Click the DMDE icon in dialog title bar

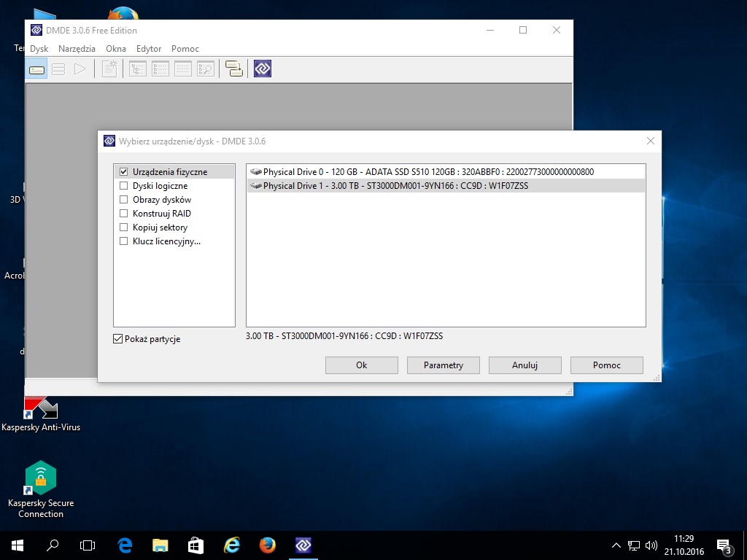click(x=109, y=141)
